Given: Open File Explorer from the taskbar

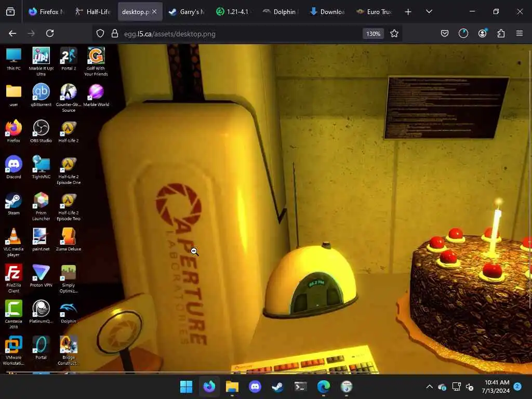Looking at the screenshot, I should coord(232,387).
